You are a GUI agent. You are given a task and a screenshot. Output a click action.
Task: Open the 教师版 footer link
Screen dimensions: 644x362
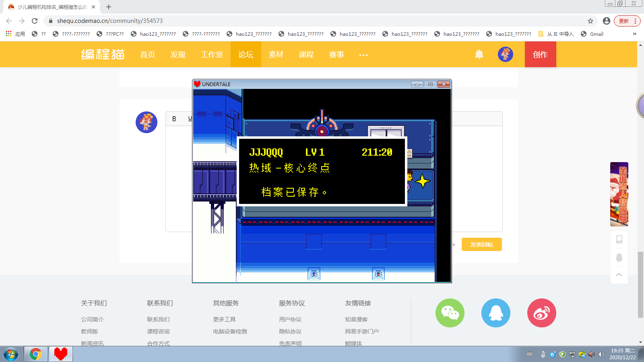pyautogui.click(x=89, y=331)
